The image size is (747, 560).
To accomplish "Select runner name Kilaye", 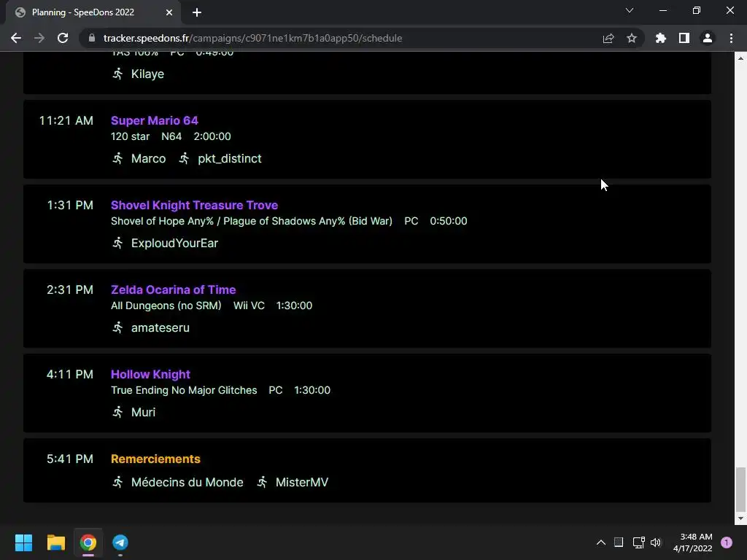I will tap(147, 74).
